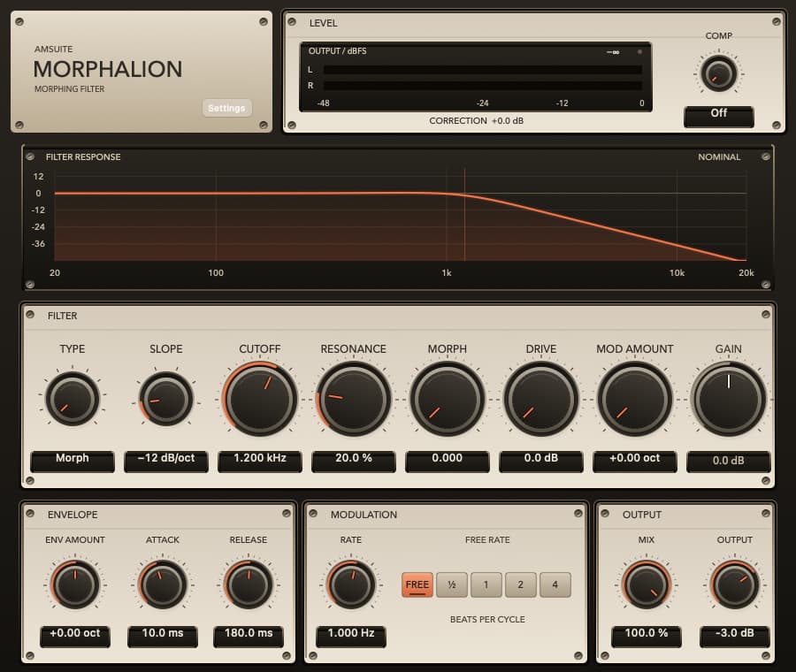Select the 4 beats per cycle button

pyautogui.click(x=555, y=584)
